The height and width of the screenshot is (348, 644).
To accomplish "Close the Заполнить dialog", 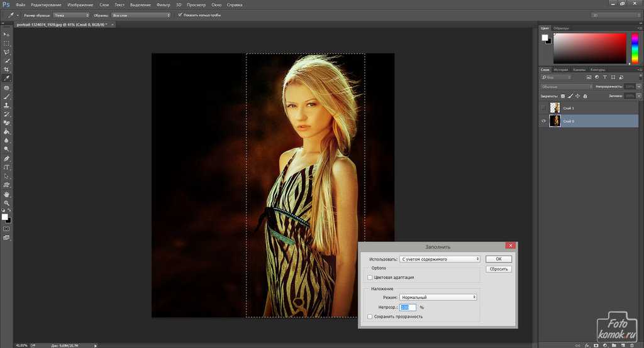I will (x=511, y=246).
